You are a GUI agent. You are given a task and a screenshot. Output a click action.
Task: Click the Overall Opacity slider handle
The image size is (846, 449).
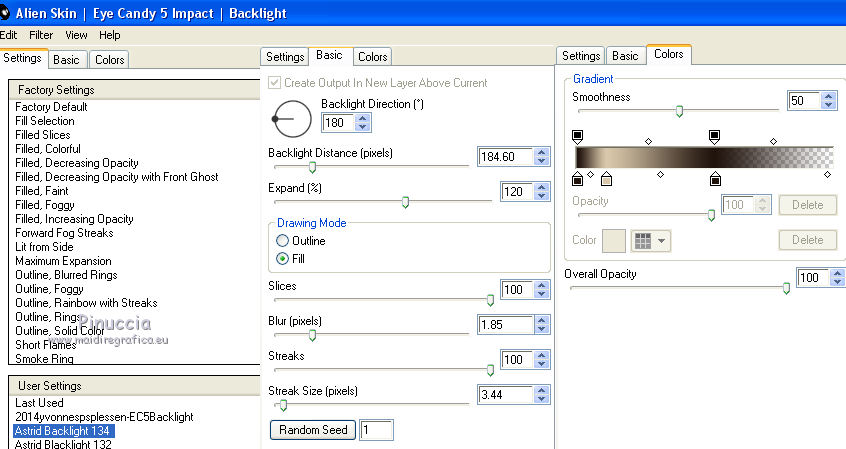786,289
